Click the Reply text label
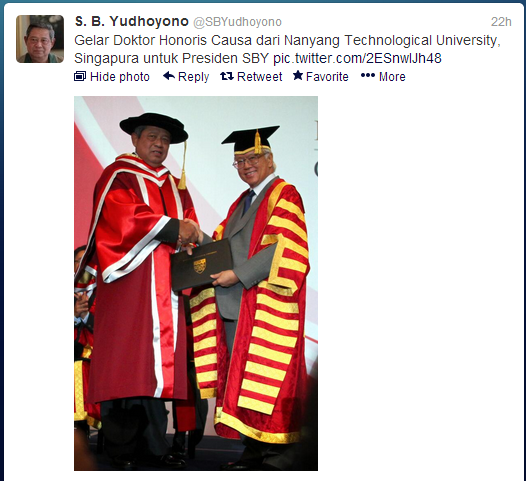This screenshot has width=526, height=481. [x=194, y=77]
